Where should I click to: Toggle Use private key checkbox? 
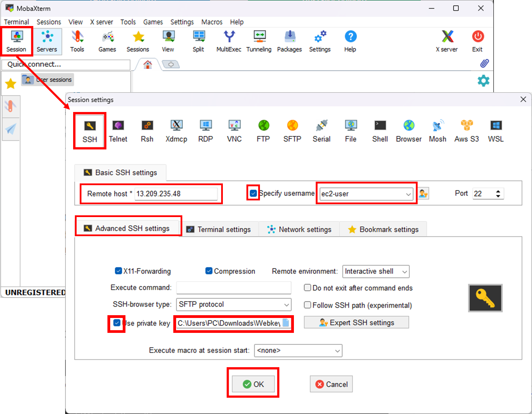point(117,323)
